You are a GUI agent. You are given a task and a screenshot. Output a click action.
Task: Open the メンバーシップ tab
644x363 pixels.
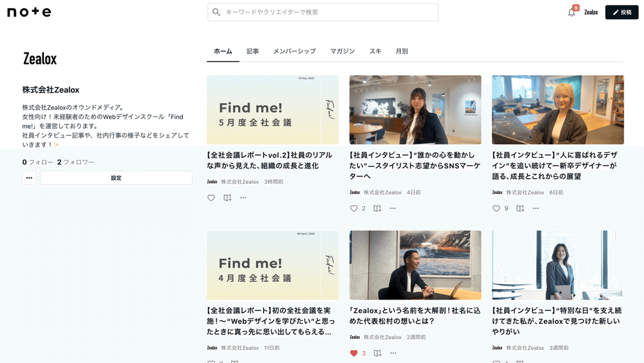coord(294,51)
